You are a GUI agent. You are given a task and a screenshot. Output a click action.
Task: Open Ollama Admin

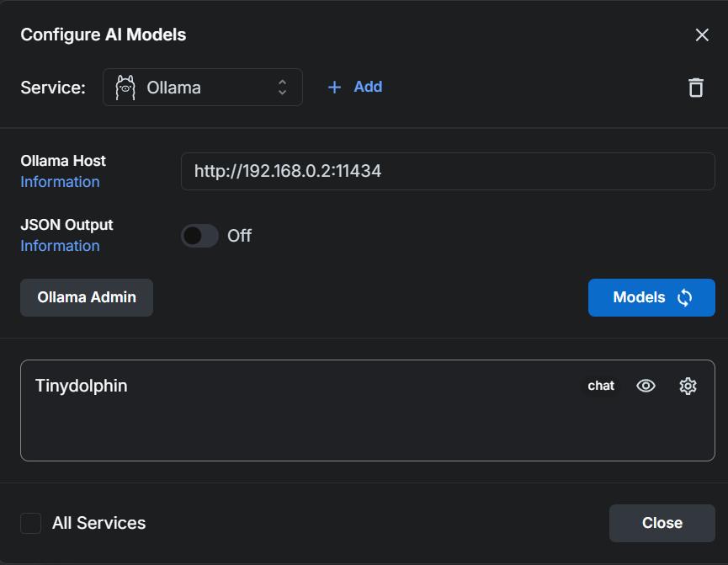click(x=87, y=297)
